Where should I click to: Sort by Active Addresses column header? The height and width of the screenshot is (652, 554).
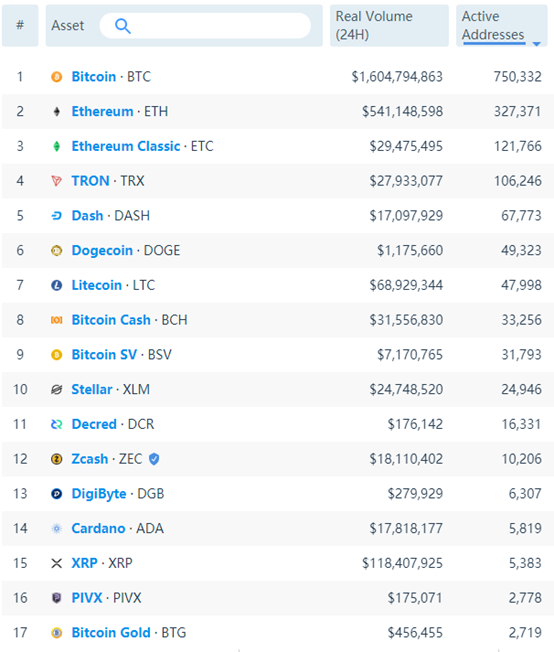point(493,25)
